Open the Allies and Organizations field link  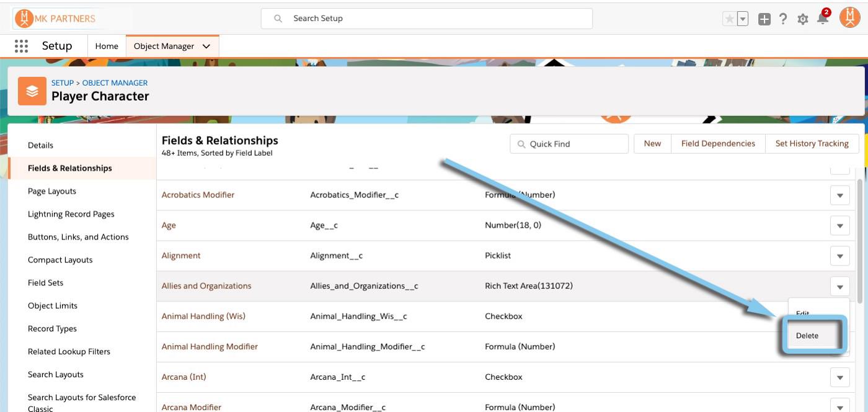[x=206, y=286]
